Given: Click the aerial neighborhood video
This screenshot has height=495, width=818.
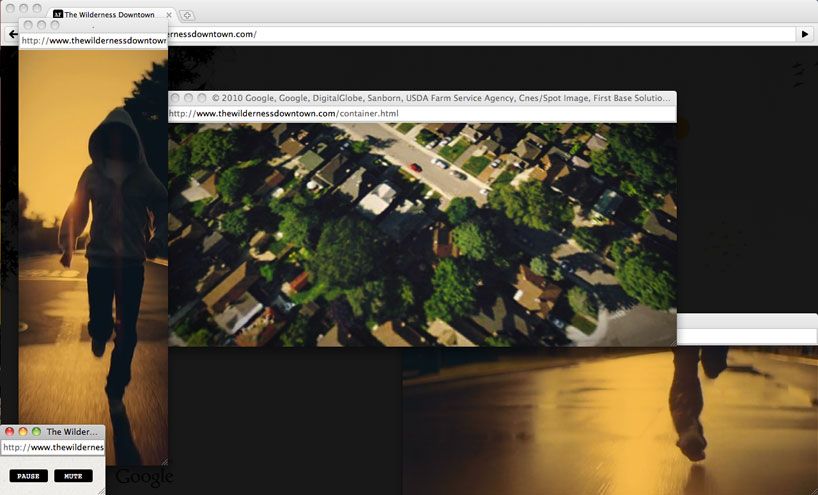Looking at the screenshot, I should 422,234.
